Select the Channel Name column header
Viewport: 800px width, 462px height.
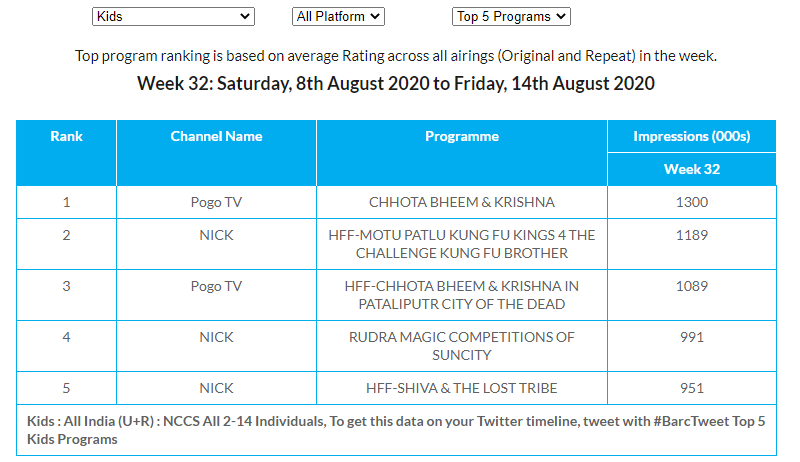pos(216,136)
